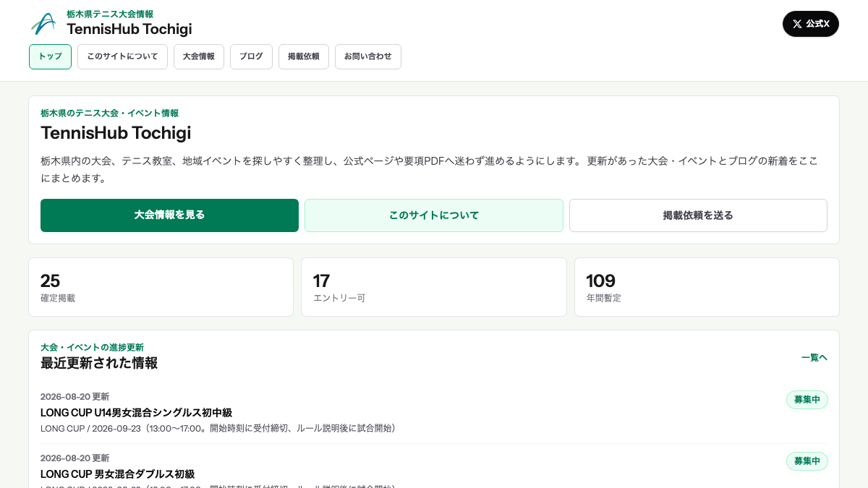The width and height of the screenshot is (868, 488).
Task: Click the TennisHub Tochigi hero card heading
Action: coord(116,133)
